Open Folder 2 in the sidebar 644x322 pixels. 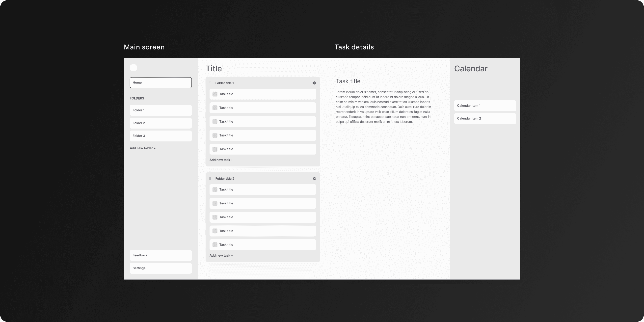[x=161, y=123]
